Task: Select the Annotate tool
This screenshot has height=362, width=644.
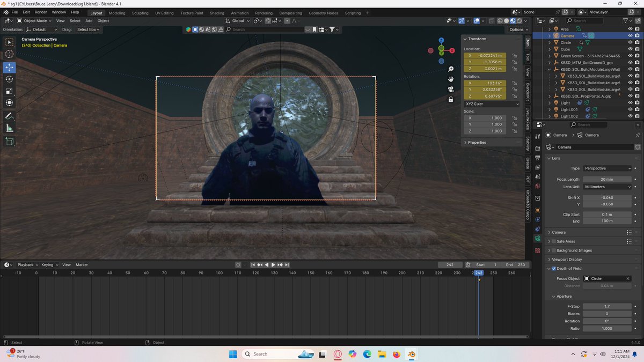Action: (10, 116)
